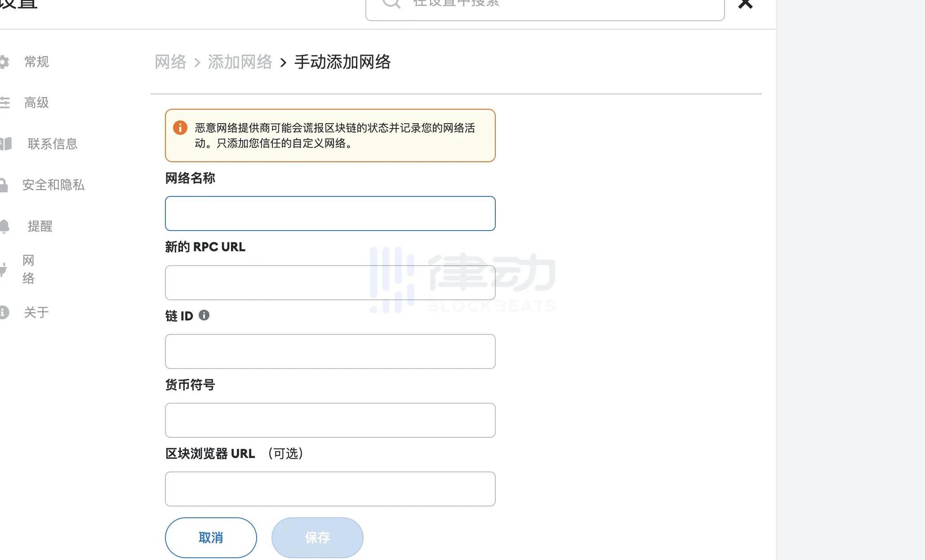Click the 区块浏览器 URL field
925x560 pixels.
[330, 489]
